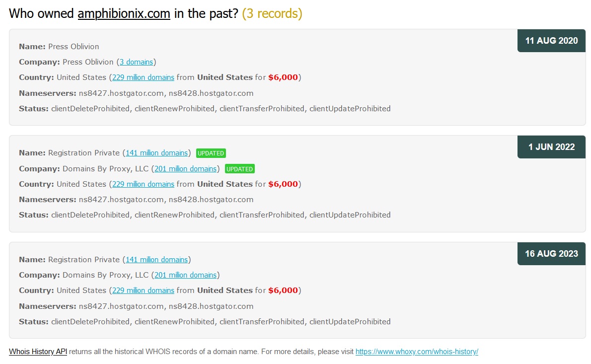The image size is (591, 364).
Task: Click the '(3 records)' text in heading
Action: pos(272,13)
